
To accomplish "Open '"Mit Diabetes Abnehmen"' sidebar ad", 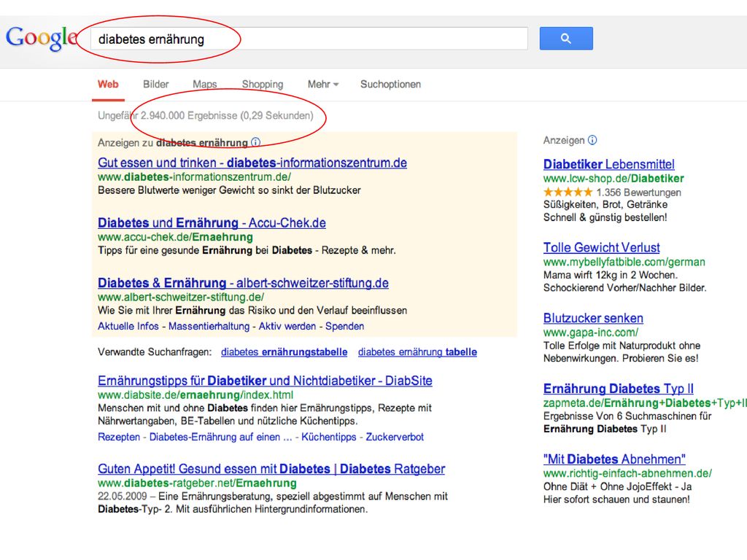I will [x=614, y=459].
